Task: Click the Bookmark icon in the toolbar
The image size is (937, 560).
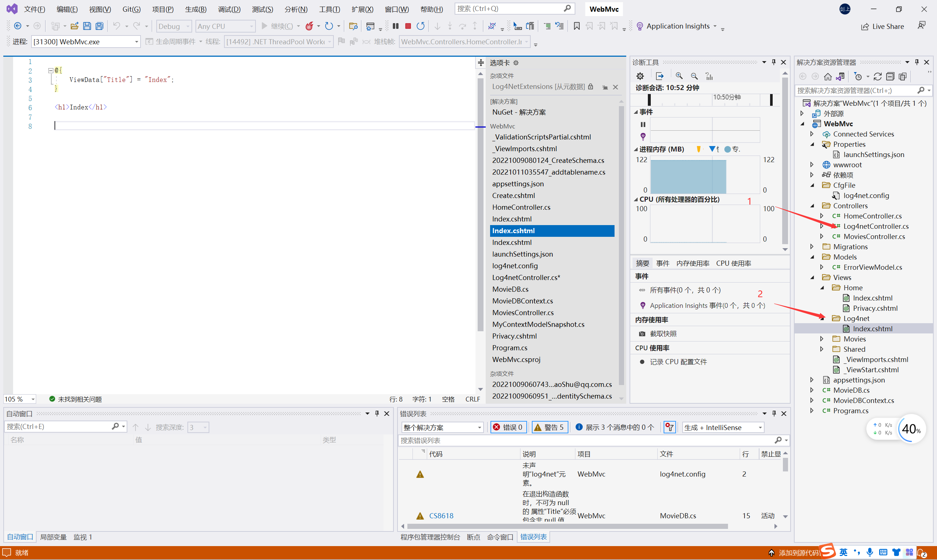Action: click(576, 26)
